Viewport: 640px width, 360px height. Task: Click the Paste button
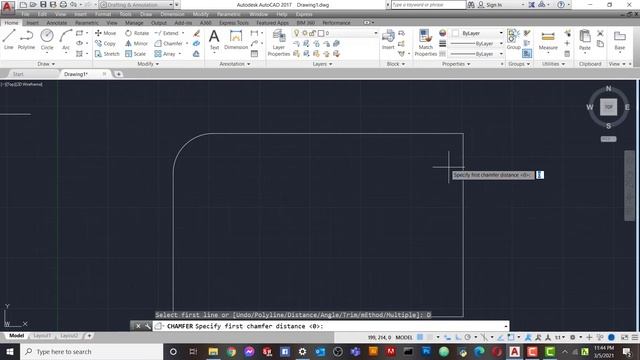pos(584,39)
